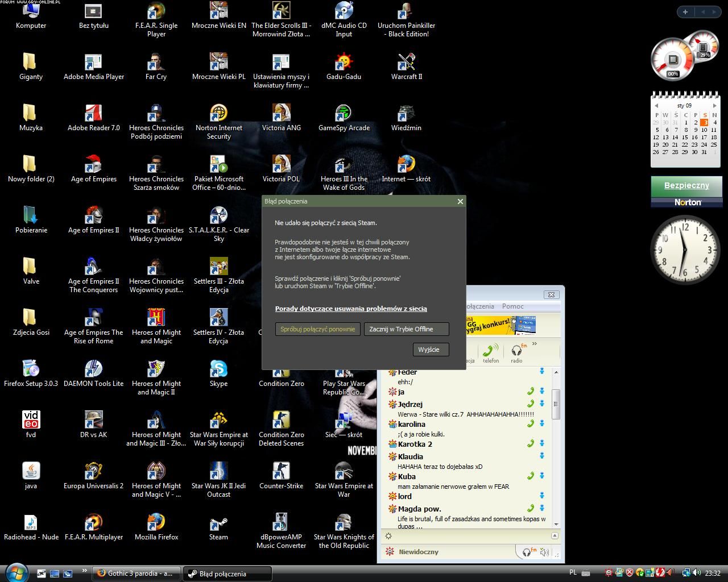This screenshot has width=728, height=582.
Task: Expand the description panel arrow above the status bar
Action: (x=555, y=535)
